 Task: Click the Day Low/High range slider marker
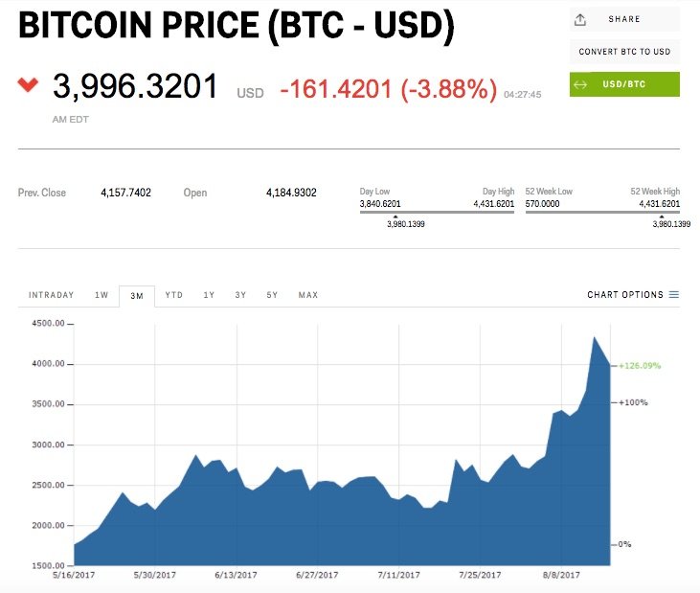[395, 217]
